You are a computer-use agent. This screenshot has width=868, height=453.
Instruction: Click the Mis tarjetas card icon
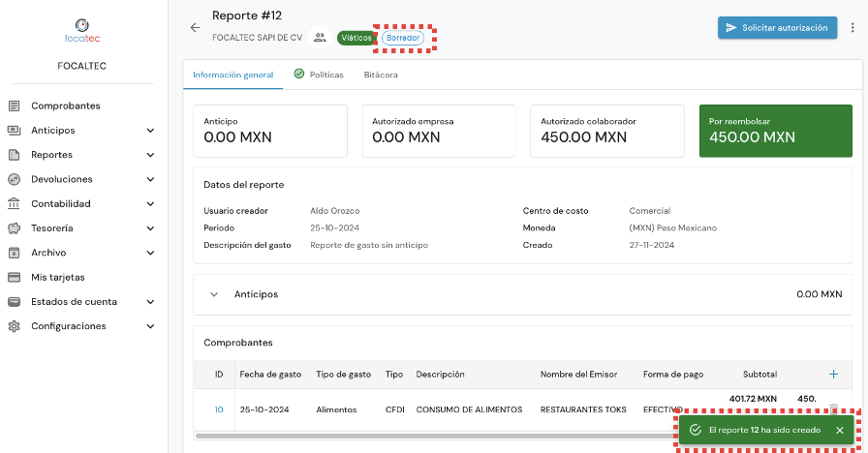(x=14, y=277)
